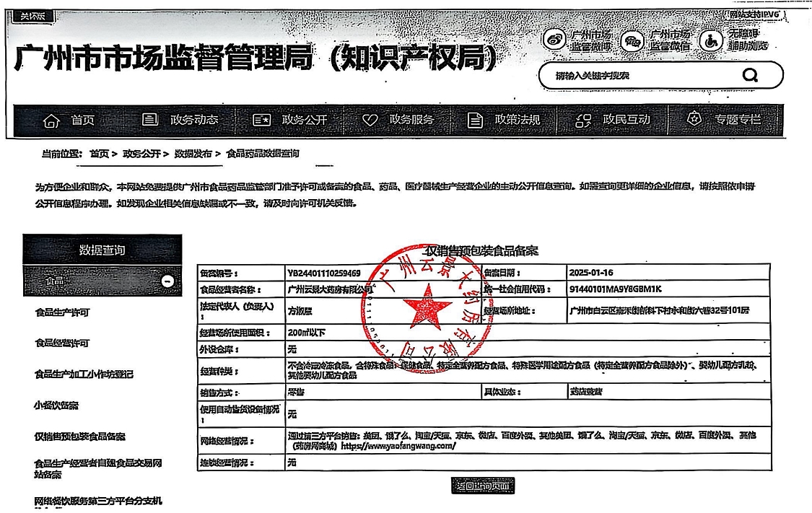Select the 零售 sales method value
This screenshot has width=812, height=513.
tap(296, 393)
